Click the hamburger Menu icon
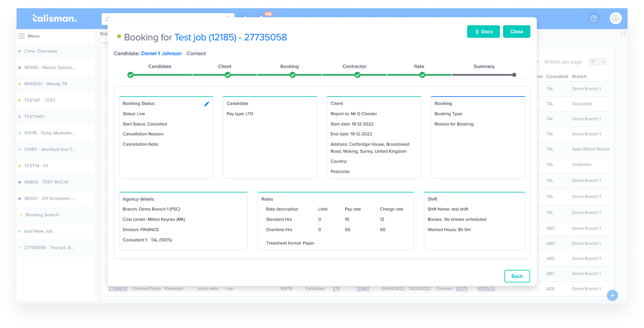This screenshot has width=644, height=328. tap(21, 36)
